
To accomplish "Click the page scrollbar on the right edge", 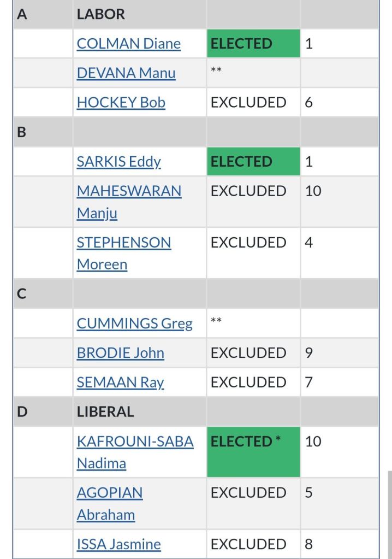I will click(x=389, y=514).
